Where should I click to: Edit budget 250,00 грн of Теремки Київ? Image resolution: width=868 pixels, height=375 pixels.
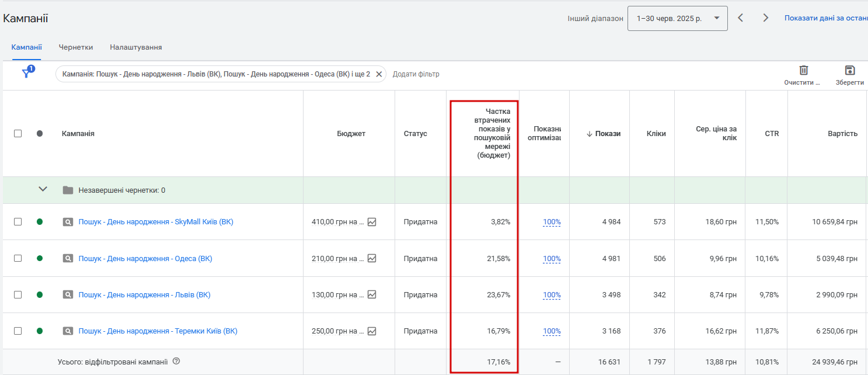pos(338,331)
